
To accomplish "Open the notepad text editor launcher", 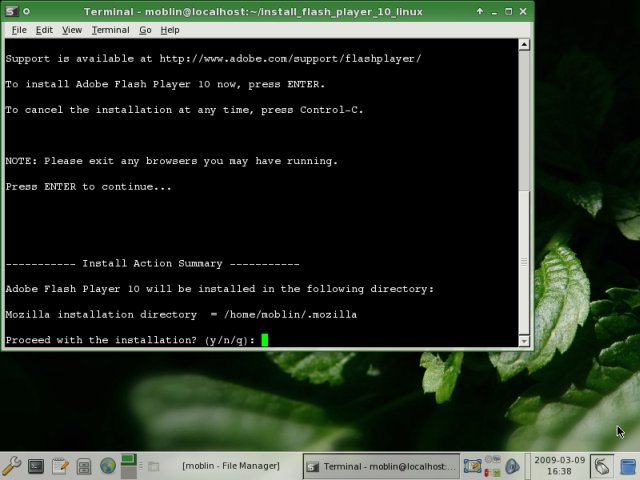I will click(60, 466).
